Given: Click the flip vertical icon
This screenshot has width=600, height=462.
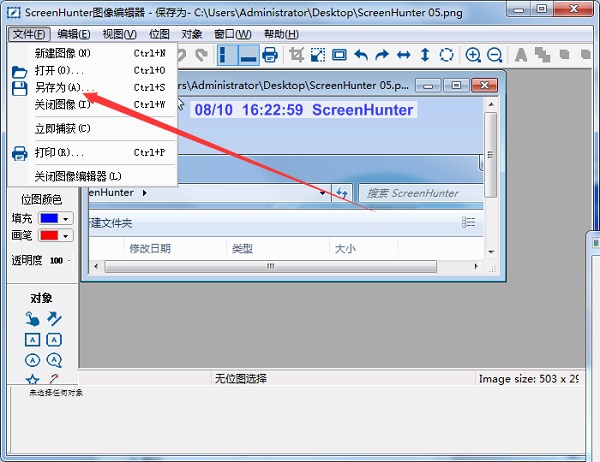Looking at the screenshot, I should [x=425, y=55].
